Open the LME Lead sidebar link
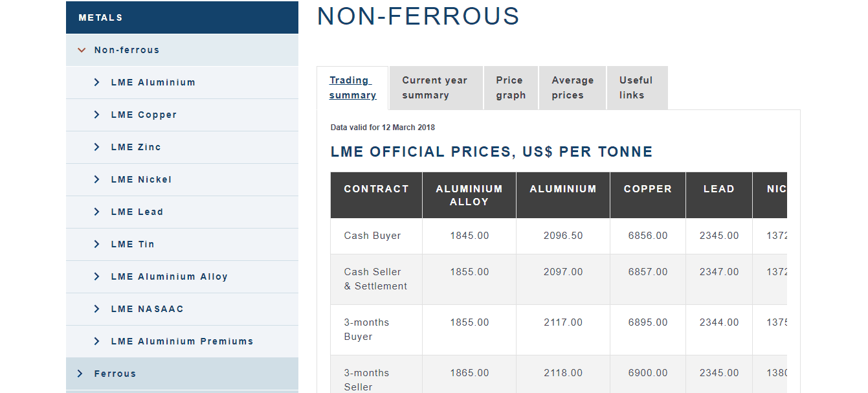 click(138, 212)
